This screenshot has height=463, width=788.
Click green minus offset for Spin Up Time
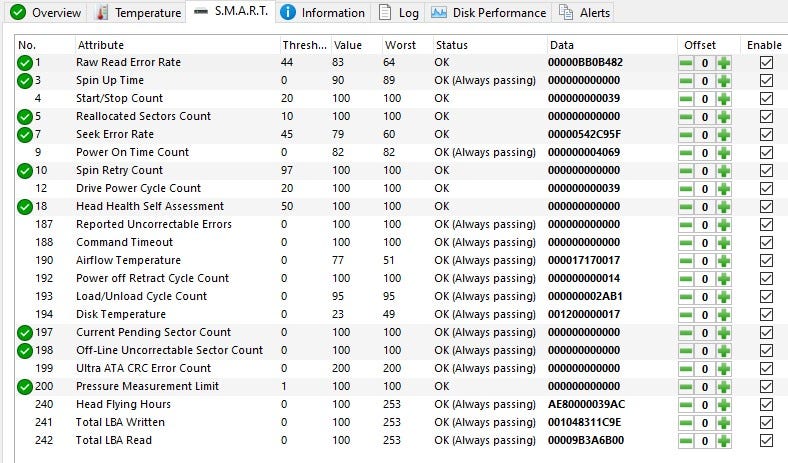[686, 80]
